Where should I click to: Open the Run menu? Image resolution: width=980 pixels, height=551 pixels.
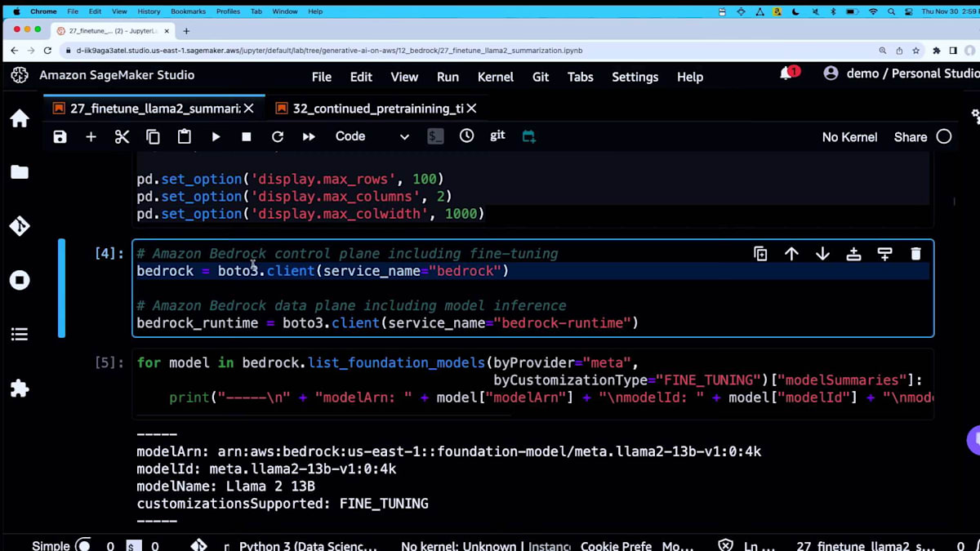point(448,77)
